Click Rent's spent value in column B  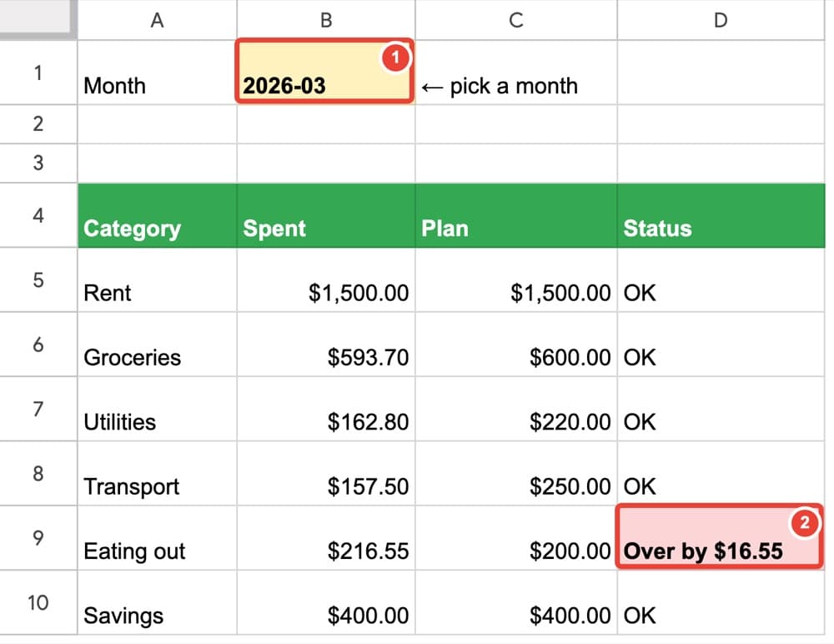click(x=326, y=280)
